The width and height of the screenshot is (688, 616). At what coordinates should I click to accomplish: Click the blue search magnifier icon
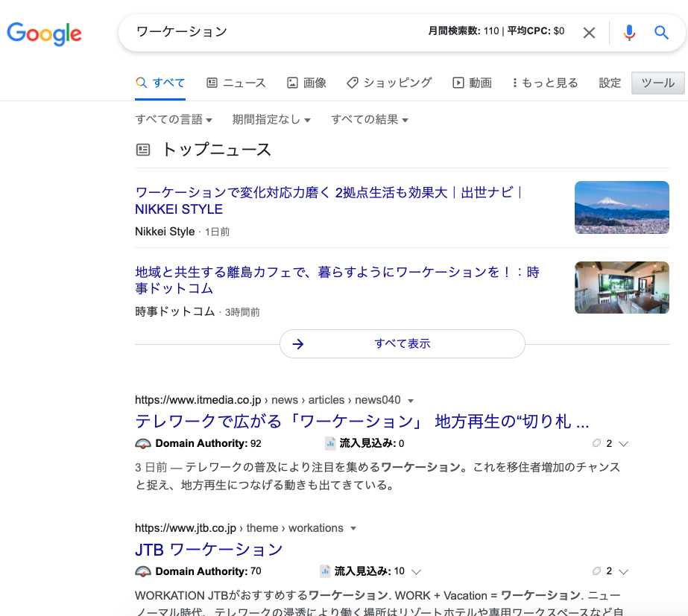[661, 32]
